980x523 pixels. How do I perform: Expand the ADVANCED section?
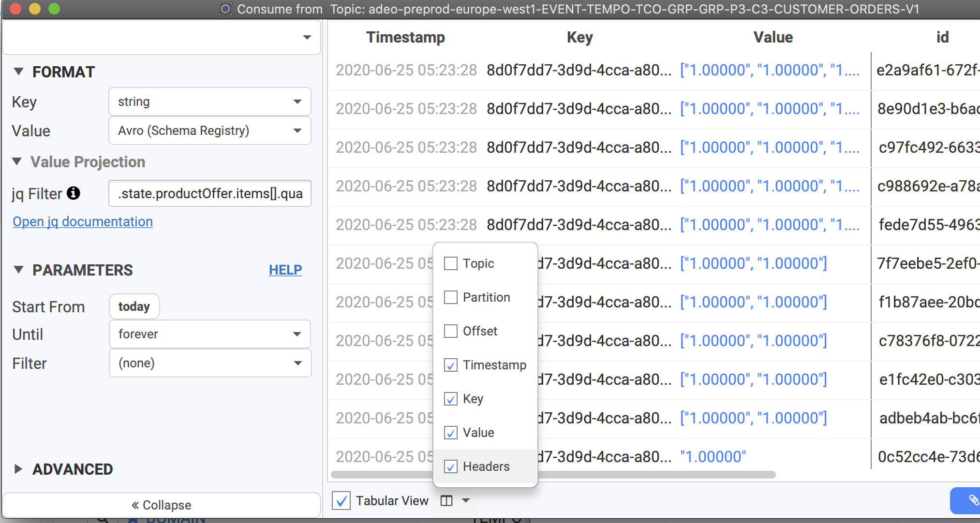[x=18, y=469]
